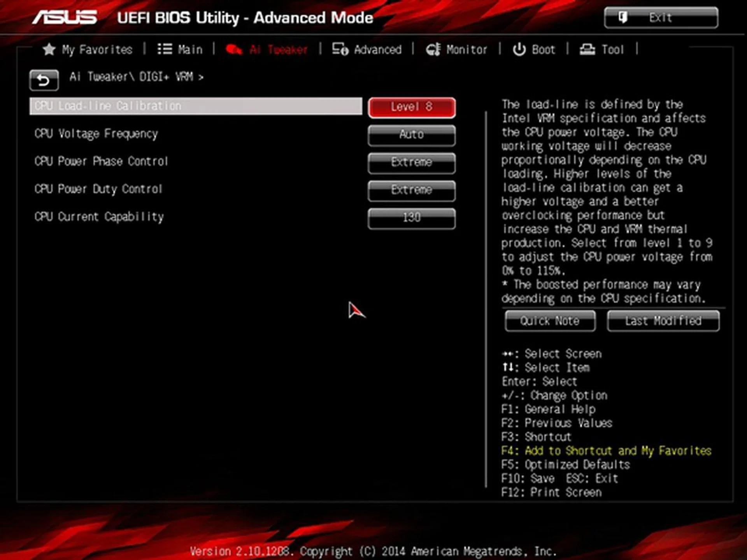The width and height of the screenshot is (747, 560).
Task: Click the back arrow to return
Action: pos(43,80)
